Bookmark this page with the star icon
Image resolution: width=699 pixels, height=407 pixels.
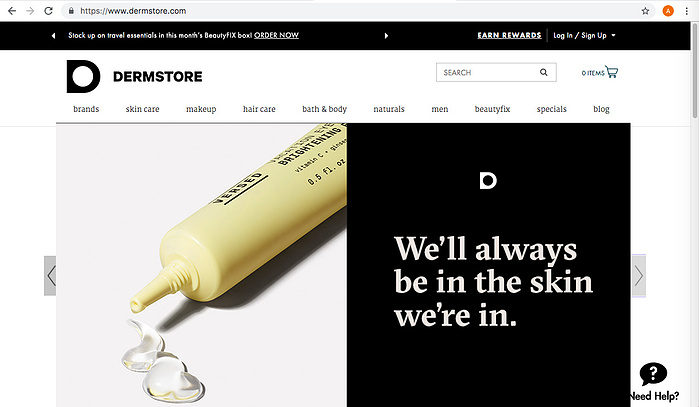(645, 11)
